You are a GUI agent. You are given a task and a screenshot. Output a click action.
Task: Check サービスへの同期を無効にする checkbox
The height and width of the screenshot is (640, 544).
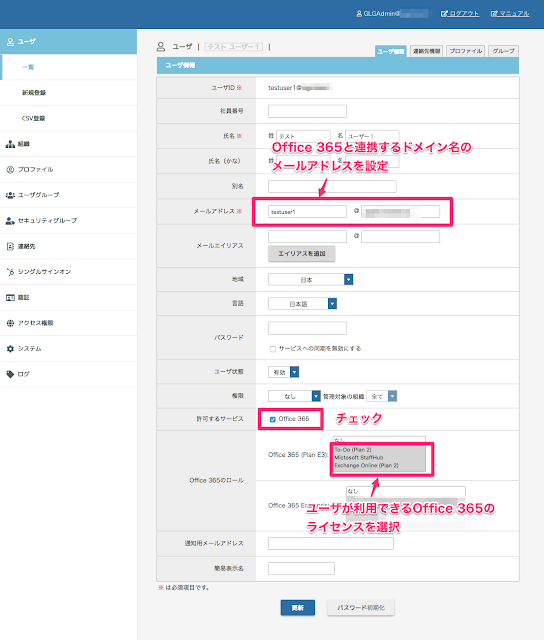(273, 349)
